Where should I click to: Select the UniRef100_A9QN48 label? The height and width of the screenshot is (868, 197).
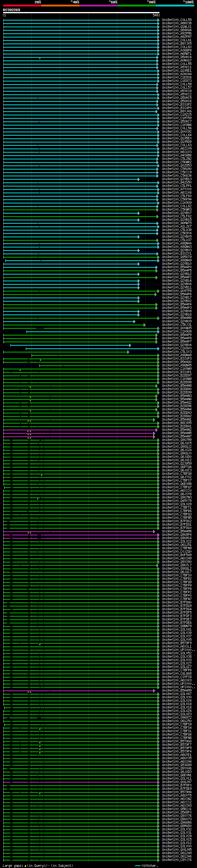(x=177, y=355)
